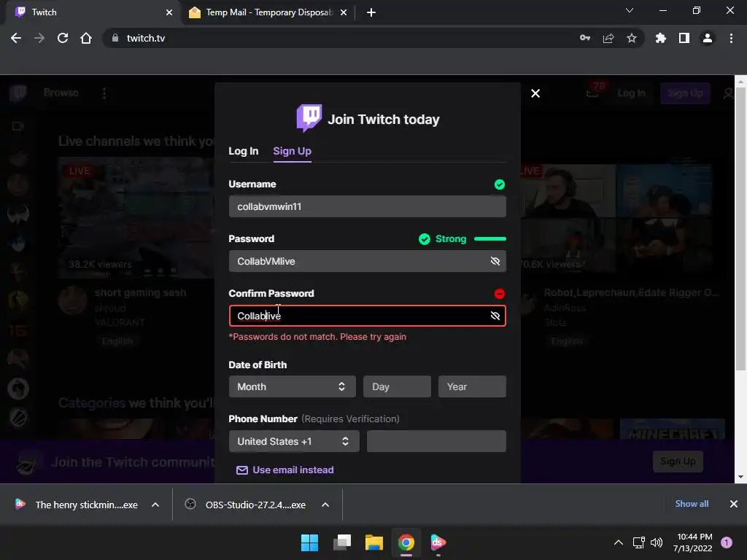
Task: Click the phone number input field
Action: click(436, 441)
